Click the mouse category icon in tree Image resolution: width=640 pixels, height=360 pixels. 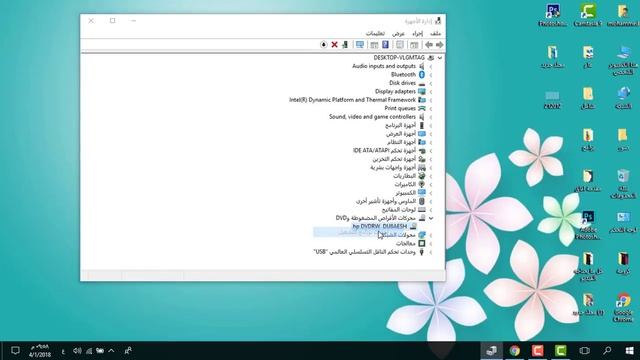tap(422, 201)
